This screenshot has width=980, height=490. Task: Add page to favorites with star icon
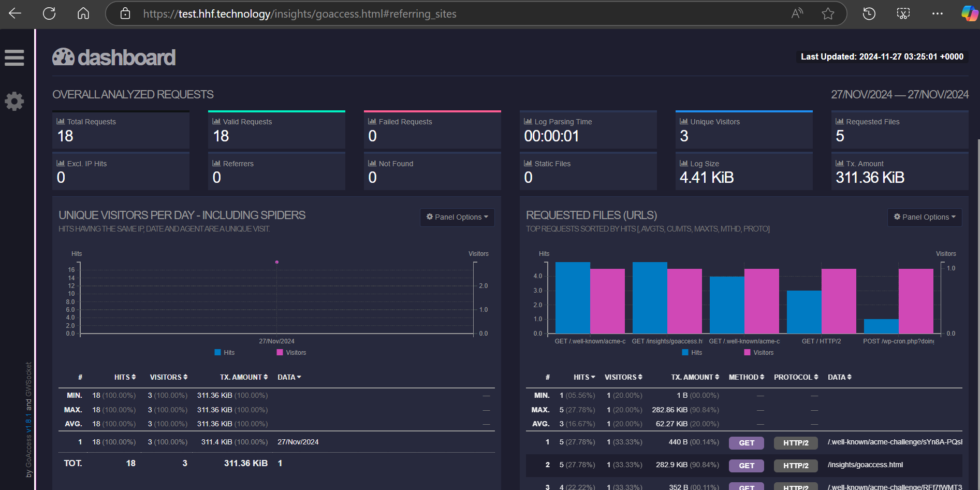pos(828,13)
